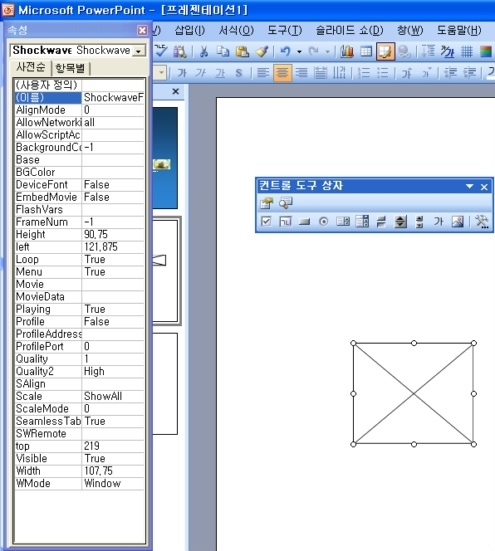Select the Toggle Button control tool
The image size is (495, 551).
381,221
